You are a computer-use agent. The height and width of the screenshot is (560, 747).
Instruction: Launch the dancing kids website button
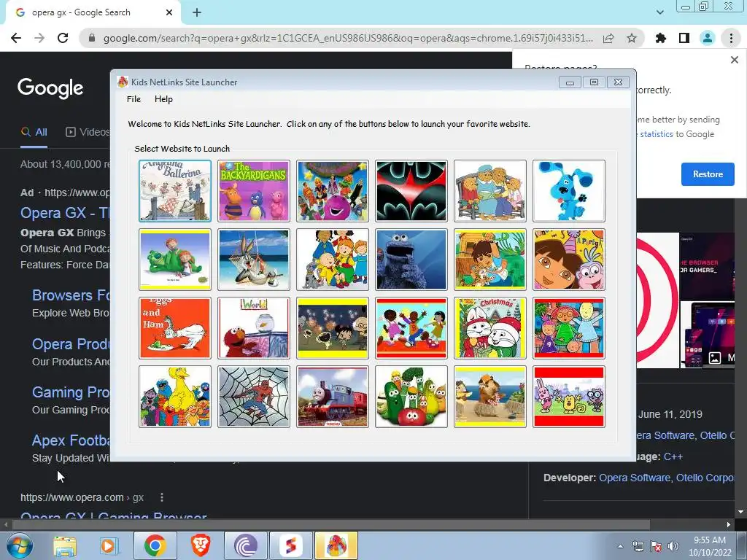(x=411, y=328)
